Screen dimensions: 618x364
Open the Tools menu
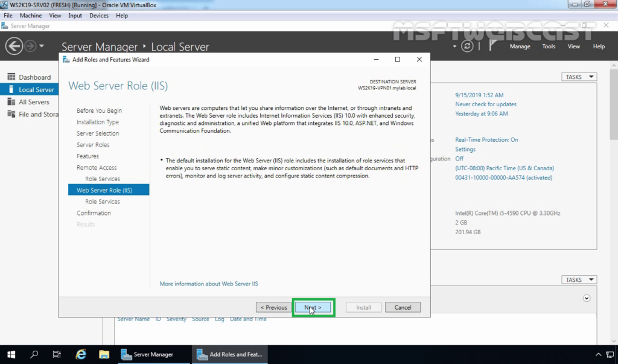point(548,46)
